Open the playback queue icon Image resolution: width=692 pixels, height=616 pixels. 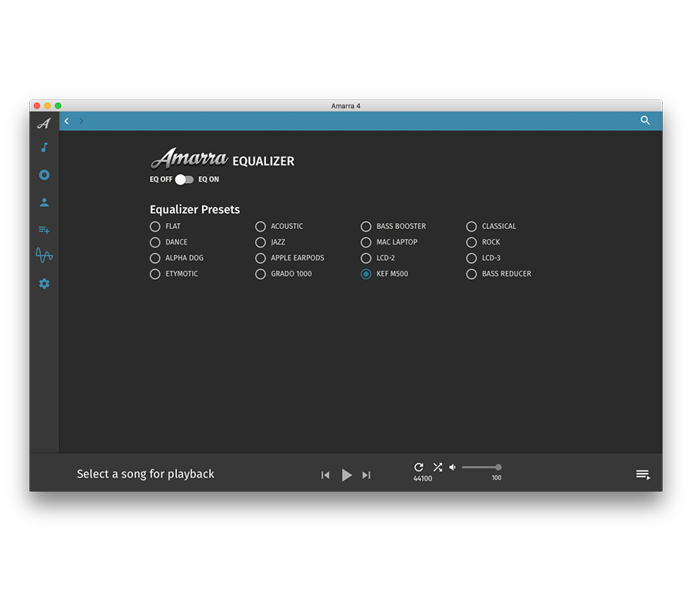tap(643, 474)
